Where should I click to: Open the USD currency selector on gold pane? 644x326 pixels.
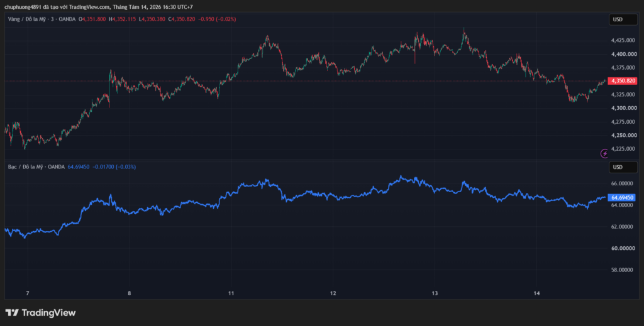[x=623, y=19]
